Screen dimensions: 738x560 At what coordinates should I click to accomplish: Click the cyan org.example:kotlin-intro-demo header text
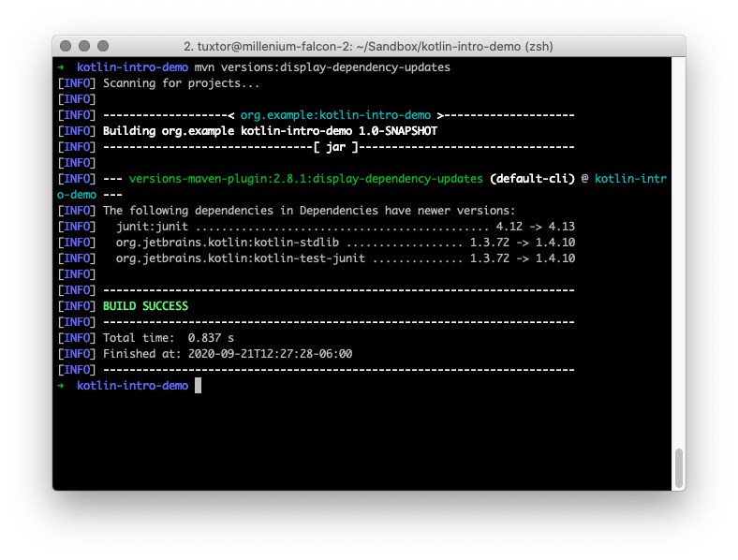point(335,115)
